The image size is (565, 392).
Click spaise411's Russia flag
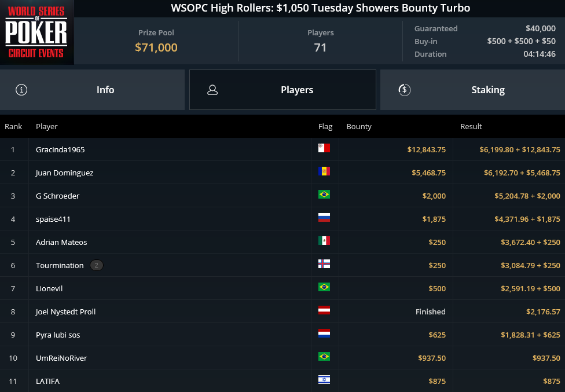pyautogui.click(x=324, y=217)
